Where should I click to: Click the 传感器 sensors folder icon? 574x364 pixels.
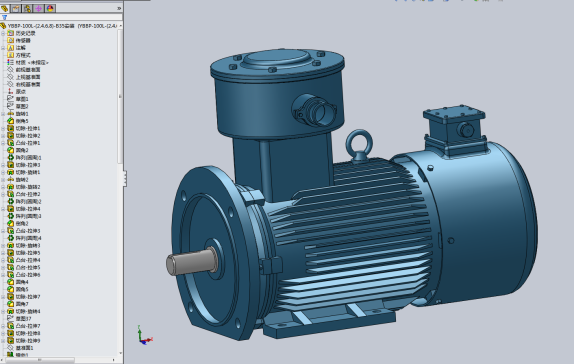coord(11,40)
